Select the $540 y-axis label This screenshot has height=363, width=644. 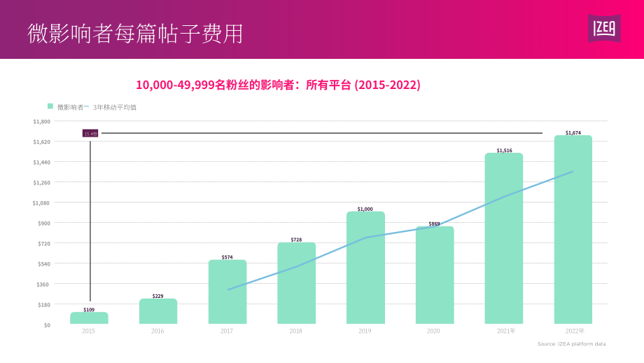(44, 264)
